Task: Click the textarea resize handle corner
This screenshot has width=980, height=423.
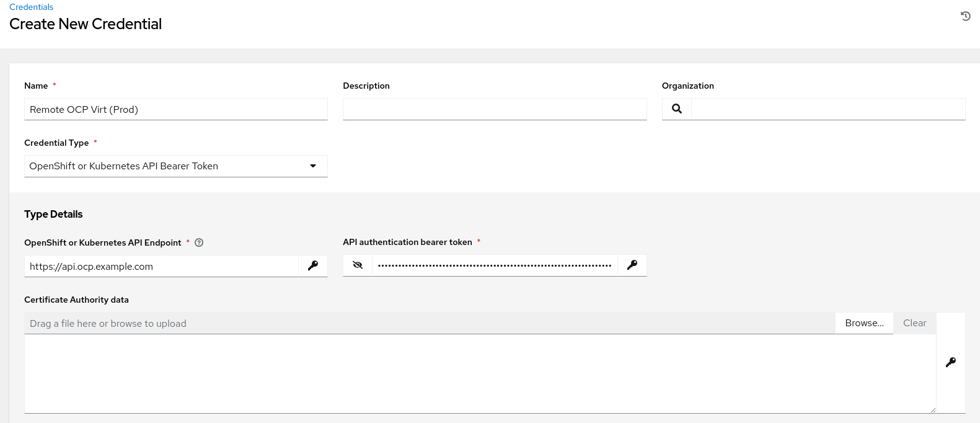Action: (x=932, y=410)
